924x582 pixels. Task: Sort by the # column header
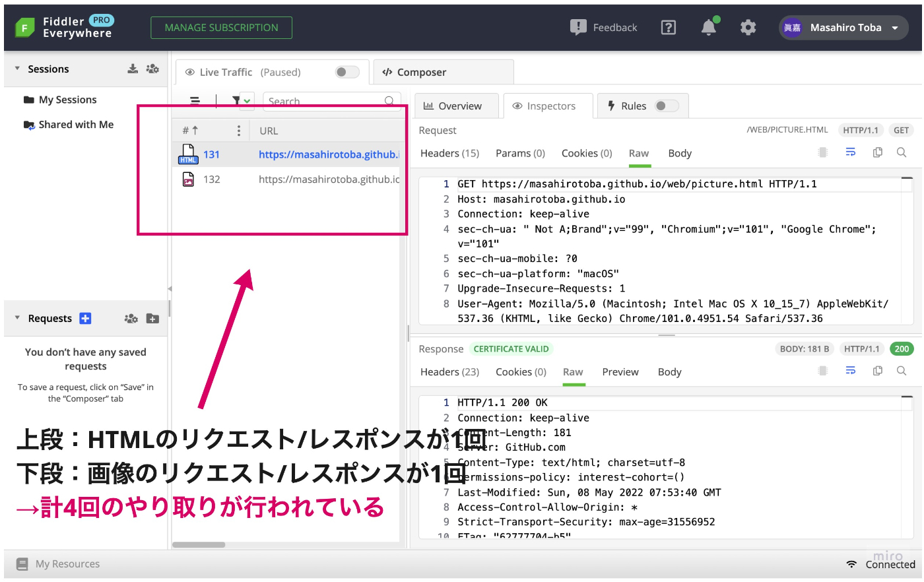coord(190,131)
